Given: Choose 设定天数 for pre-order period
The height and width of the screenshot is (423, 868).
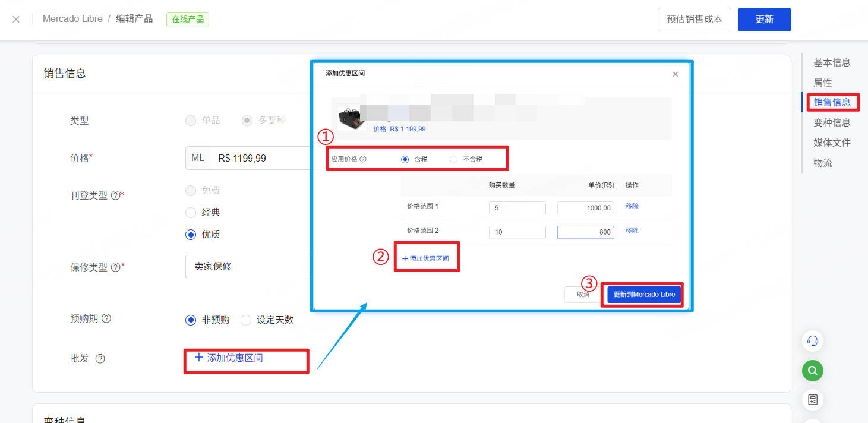Looking at the screenshot, I should click(x=246, y=320).
